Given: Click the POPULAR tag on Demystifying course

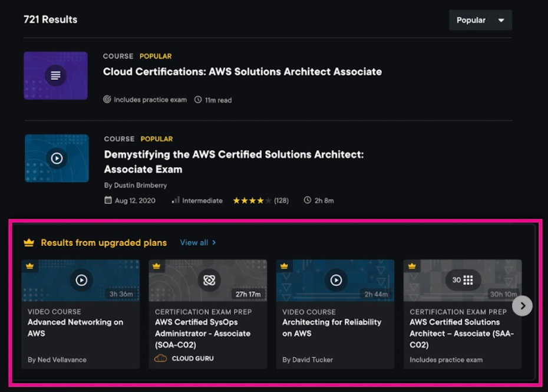Looking at the screenshot, I should [157, 139].
